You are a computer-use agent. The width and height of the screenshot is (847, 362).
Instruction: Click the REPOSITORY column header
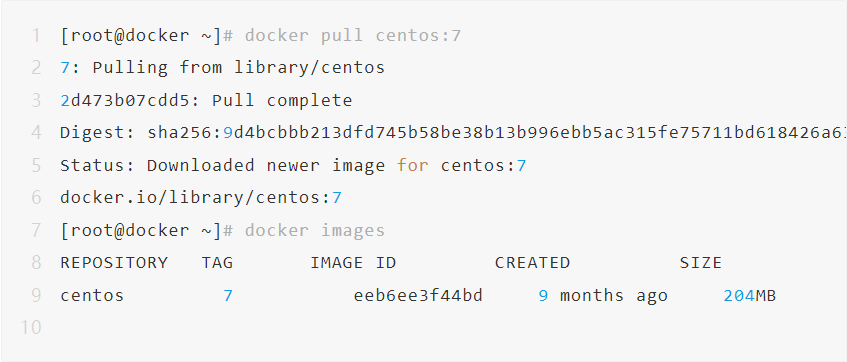pos(114,263)
